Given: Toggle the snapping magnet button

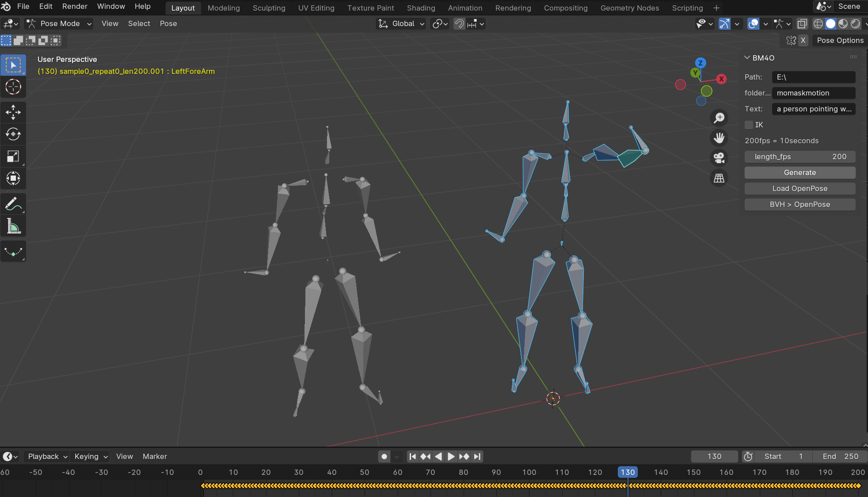Looking at the screenshot, I should (460, 24).
